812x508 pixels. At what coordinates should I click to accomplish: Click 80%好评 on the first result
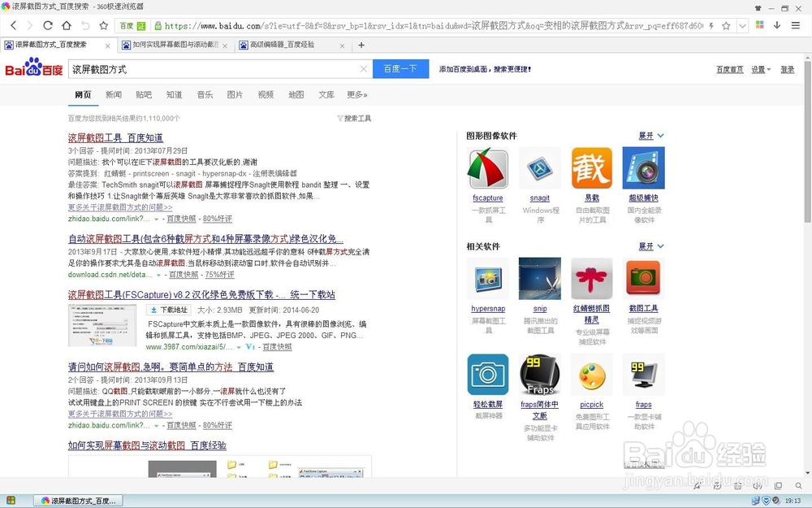point(218,219)
